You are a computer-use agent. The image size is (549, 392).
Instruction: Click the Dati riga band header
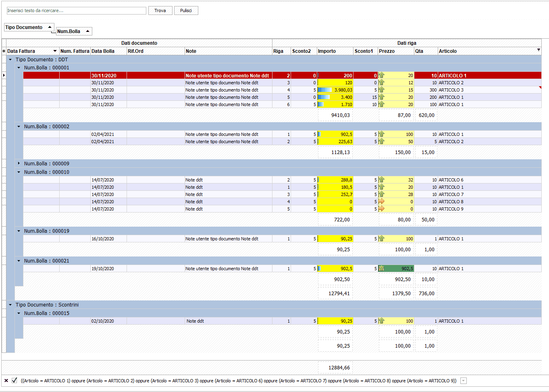coord(407,43)
